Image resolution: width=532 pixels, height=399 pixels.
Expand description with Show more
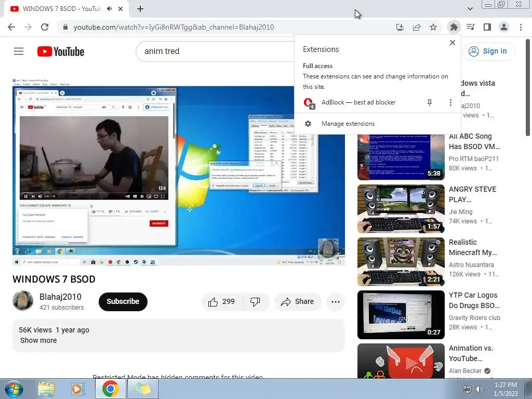click(x=38, y=340)
